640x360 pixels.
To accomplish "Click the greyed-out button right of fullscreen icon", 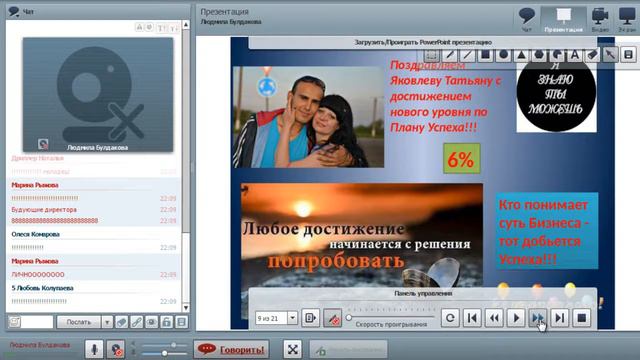I will (x=348, y=349).
